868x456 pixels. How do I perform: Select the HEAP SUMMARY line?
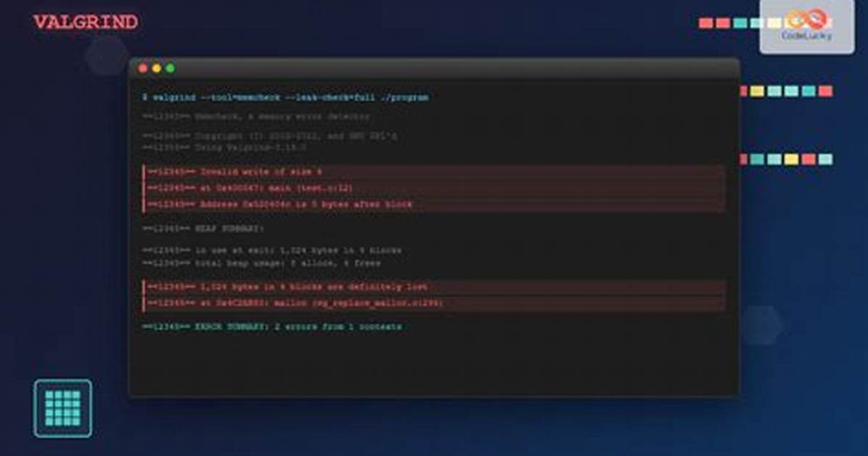click(x=203, y=229)
